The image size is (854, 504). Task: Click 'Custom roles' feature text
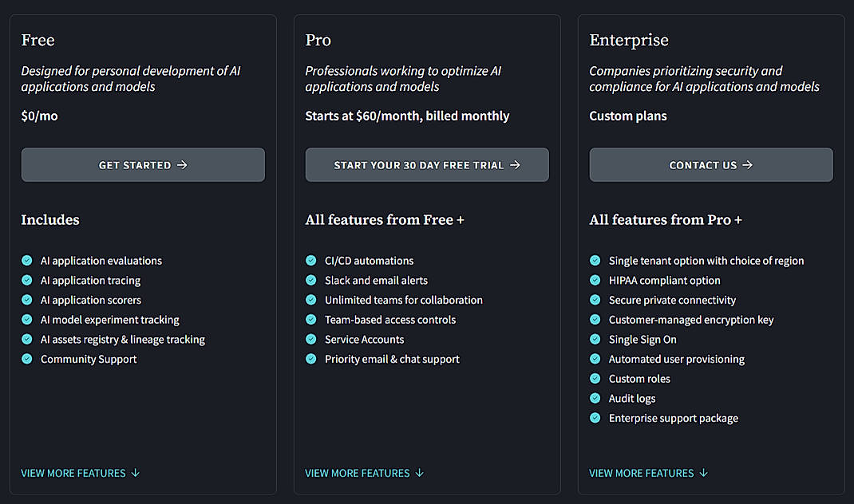[639, 378]
